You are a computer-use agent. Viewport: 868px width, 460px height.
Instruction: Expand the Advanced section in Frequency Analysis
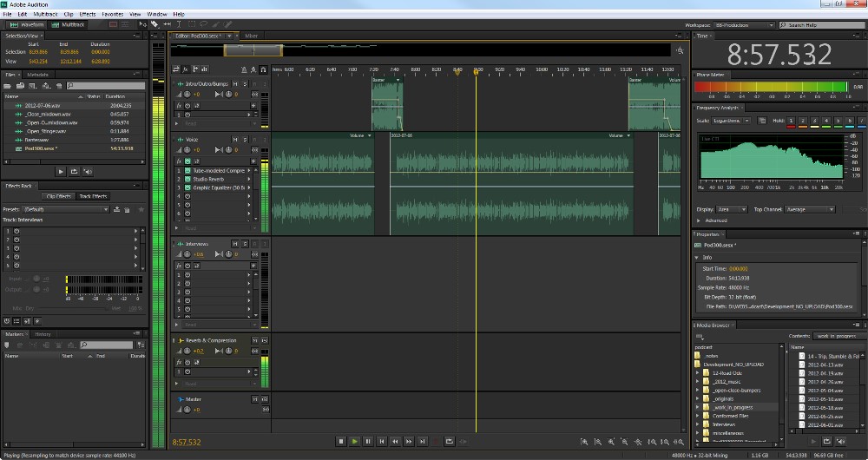[698, 220]
